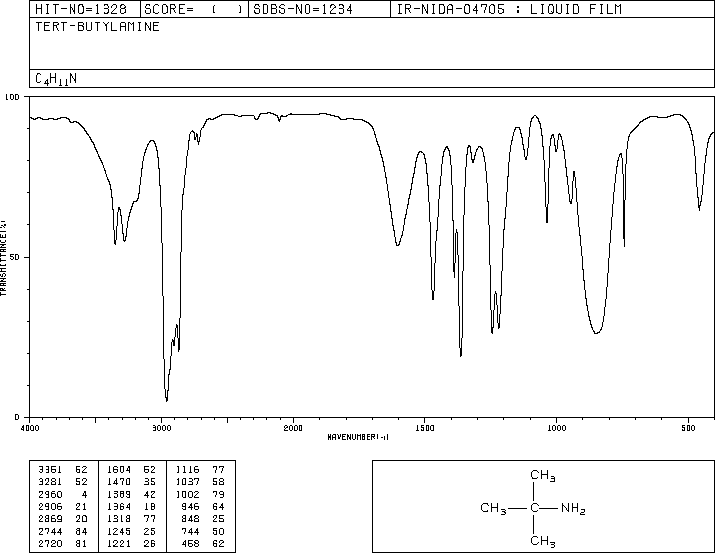Click the SCORE field in header
The width and height of the screenshot is (715, 553).
pyautogui.click(x=194, y=10)
